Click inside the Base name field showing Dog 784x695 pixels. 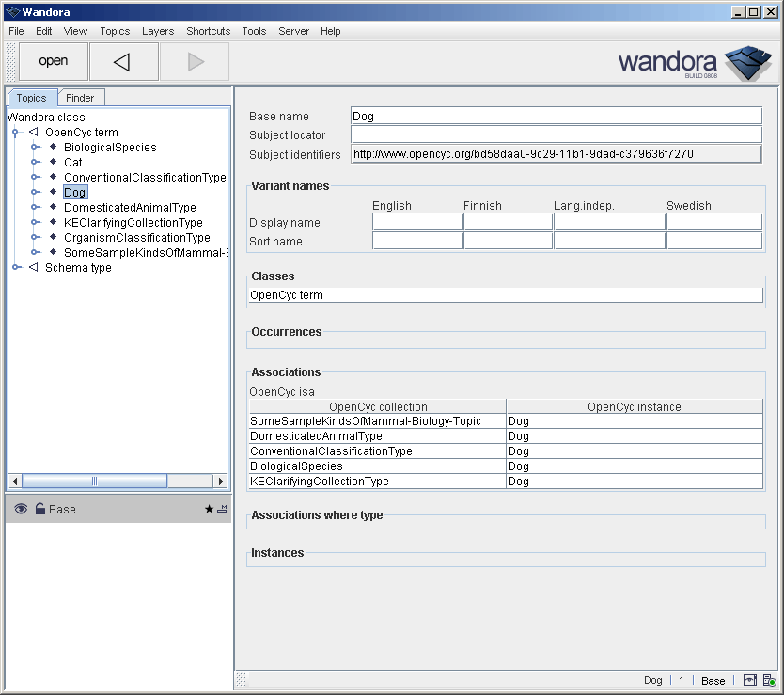(x=555, y=116)
